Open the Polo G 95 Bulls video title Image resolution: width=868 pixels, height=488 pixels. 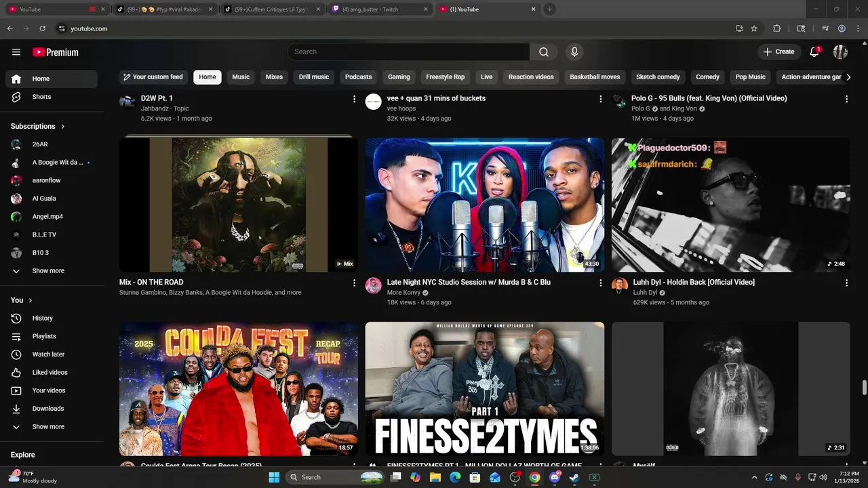click(x=709, y=98)
